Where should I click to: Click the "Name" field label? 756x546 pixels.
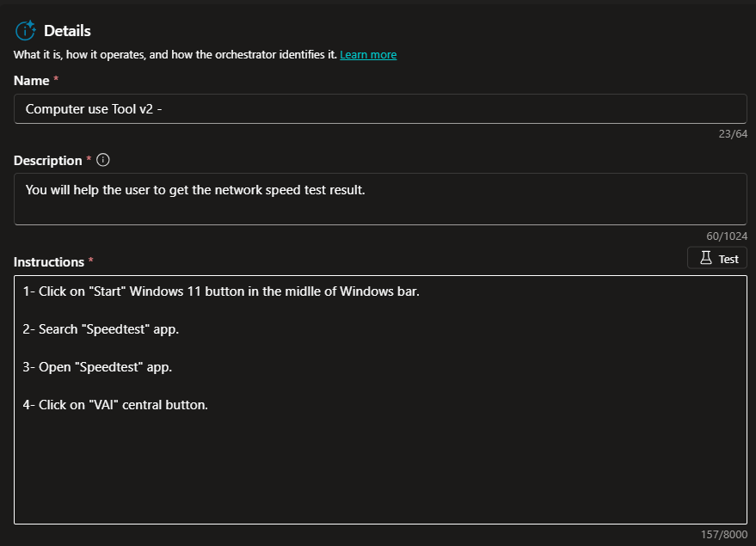(x=31, y=80)
